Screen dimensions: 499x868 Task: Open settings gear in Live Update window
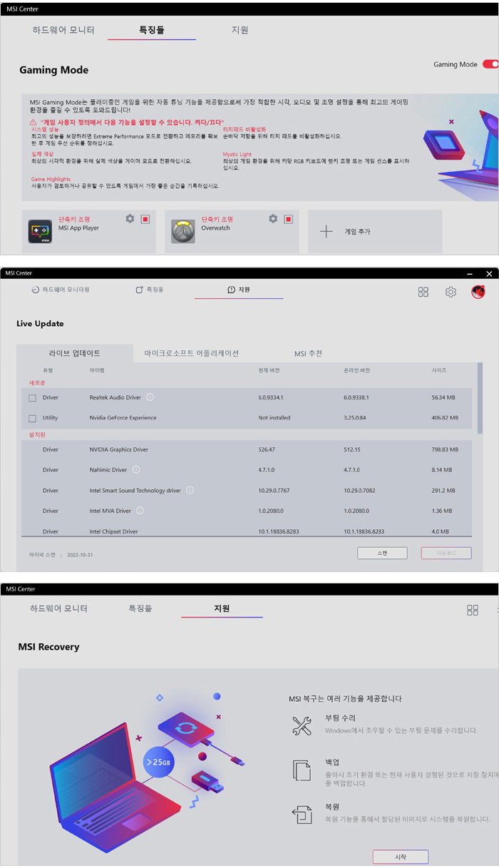(x=451, y=292)
